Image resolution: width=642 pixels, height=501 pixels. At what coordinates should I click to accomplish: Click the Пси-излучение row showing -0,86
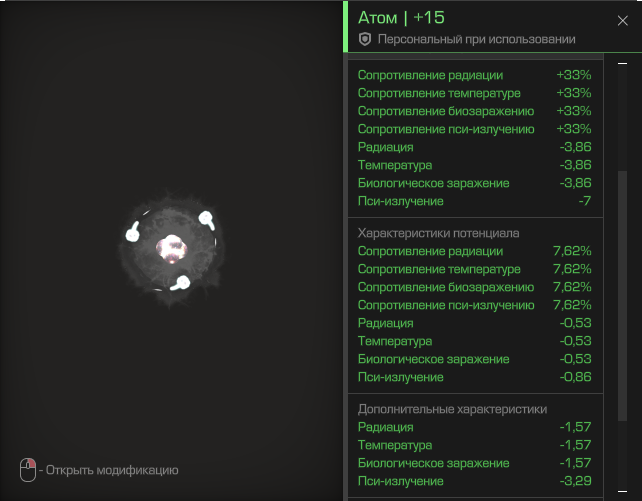tap(475, 377)
